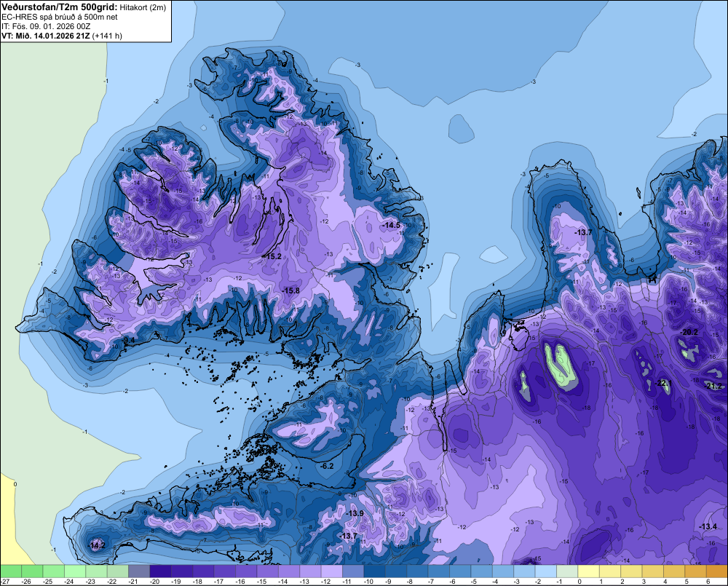Screen dimensions: 728x586
Task: Click the valid time 'VT: Mið. 14.01.2026 21Z'
Action: pyautogui.click(x=46, y=36)
